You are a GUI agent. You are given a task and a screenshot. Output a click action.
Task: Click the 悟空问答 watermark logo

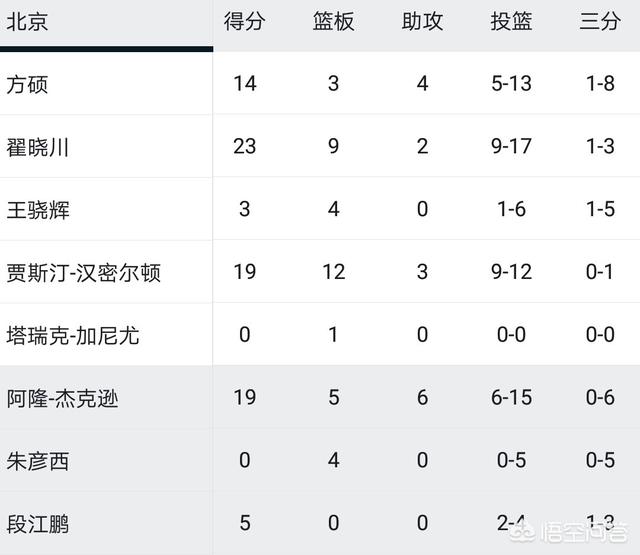[x=569, y=532]
